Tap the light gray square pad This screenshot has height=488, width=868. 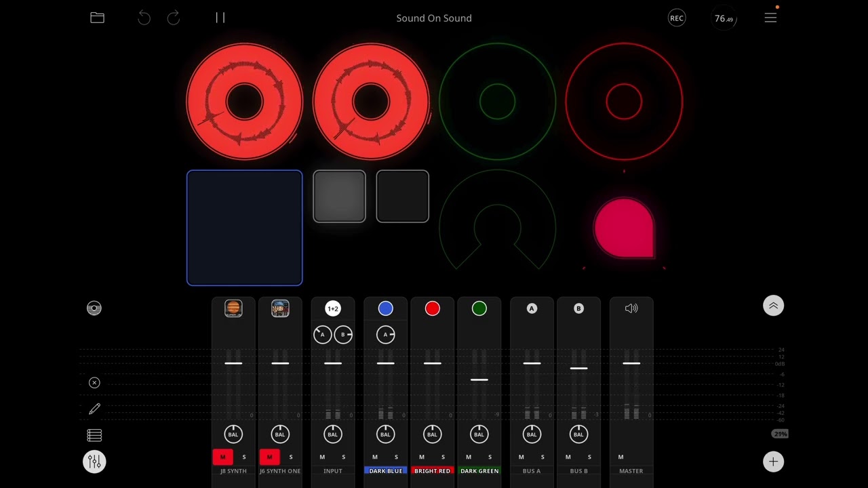tap(339, 197)
